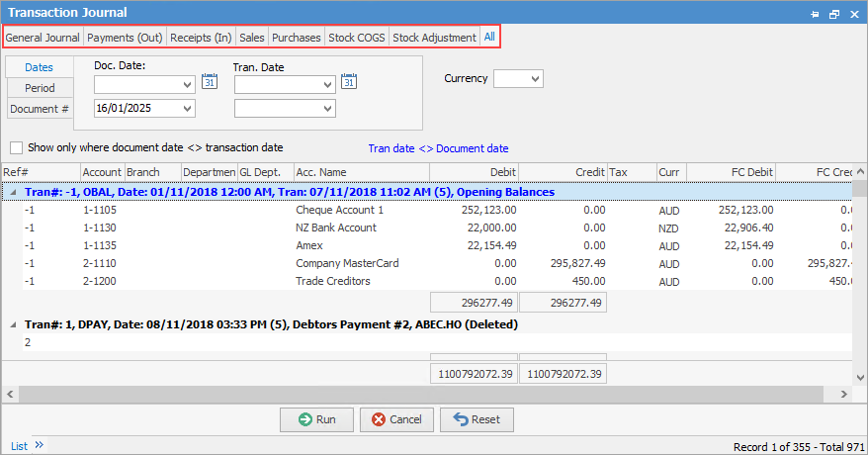Click the List double-chevron icon
The image size is (868, 455).
point(40,445)
